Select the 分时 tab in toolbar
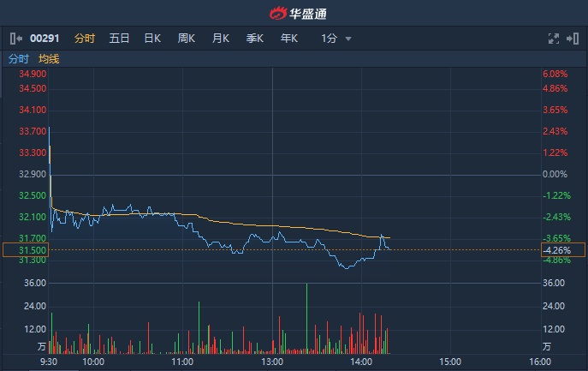588x371 pixels. (x=84, y=39)
